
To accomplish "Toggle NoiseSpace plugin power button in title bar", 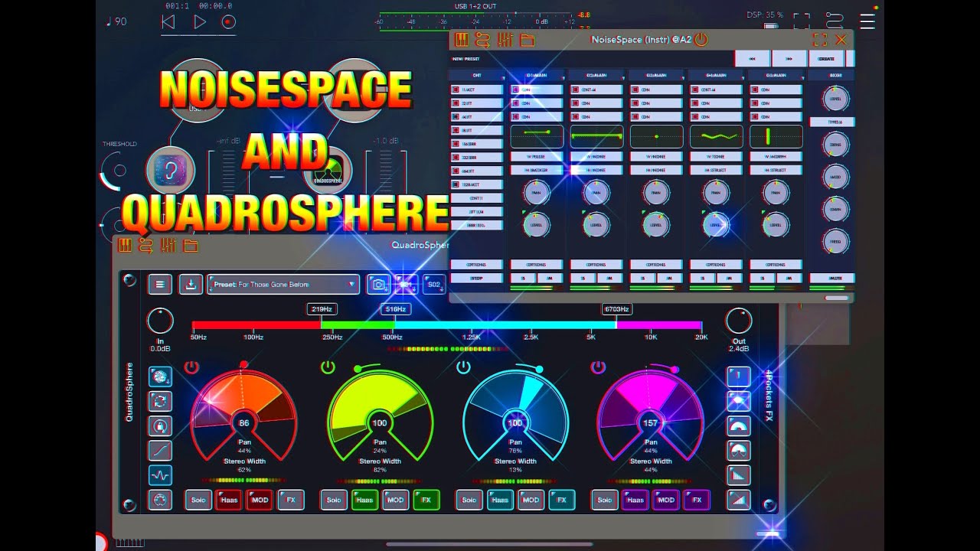I will (x=701, y=40).
